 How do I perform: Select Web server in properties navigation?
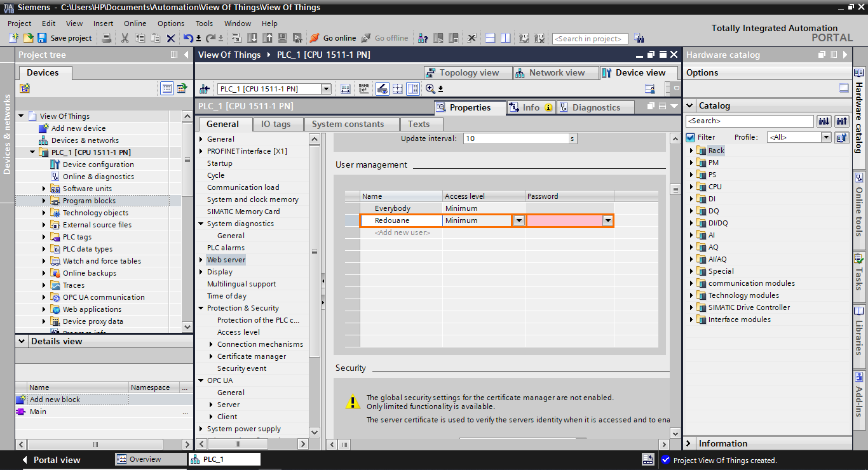[226, 260]
